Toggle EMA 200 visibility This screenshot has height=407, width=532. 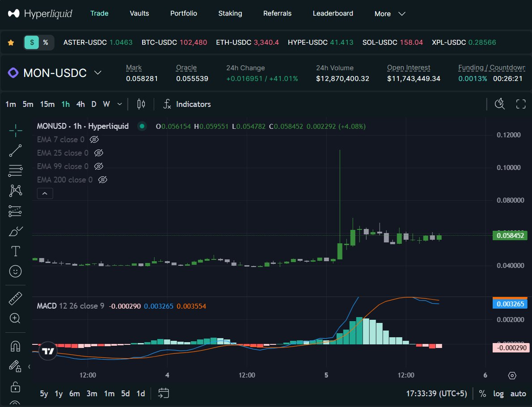(102, 180)
